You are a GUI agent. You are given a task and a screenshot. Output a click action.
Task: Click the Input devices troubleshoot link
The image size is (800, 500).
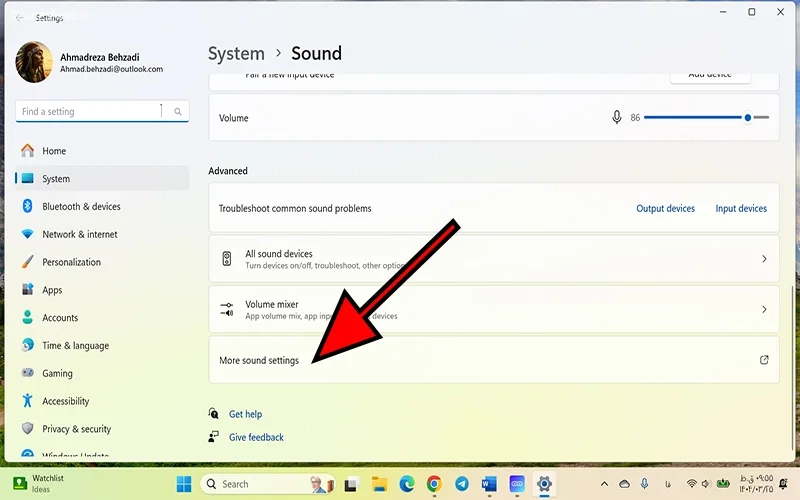pos(741,209)
